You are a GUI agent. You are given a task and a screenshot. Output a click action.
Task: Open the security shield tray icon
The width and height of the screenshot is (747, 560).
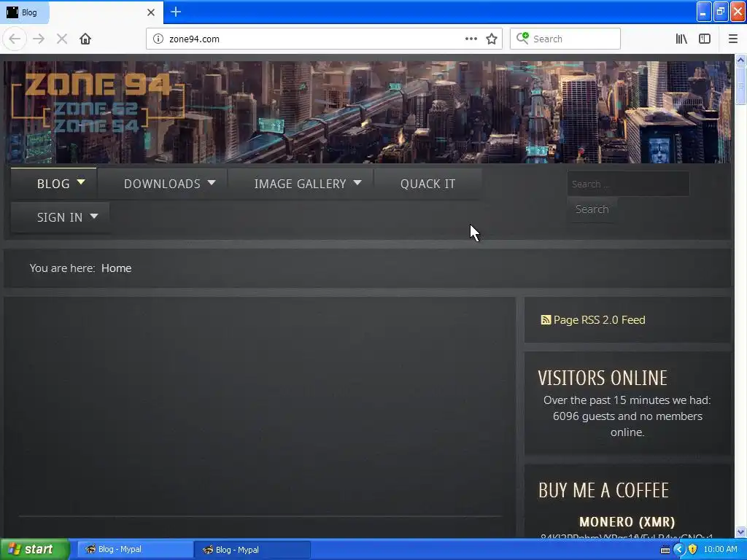693,550
